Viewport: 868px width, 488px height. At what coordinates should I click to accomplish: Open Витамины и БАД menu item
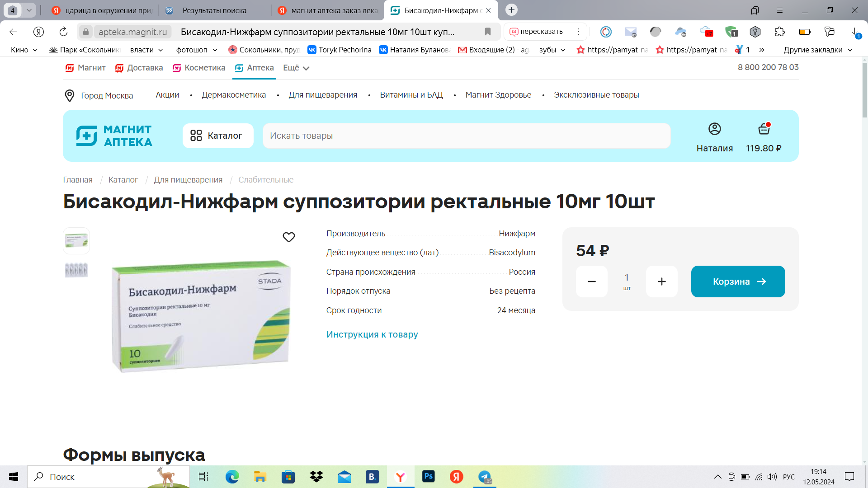pyautogui.click(x=411, y=95)
